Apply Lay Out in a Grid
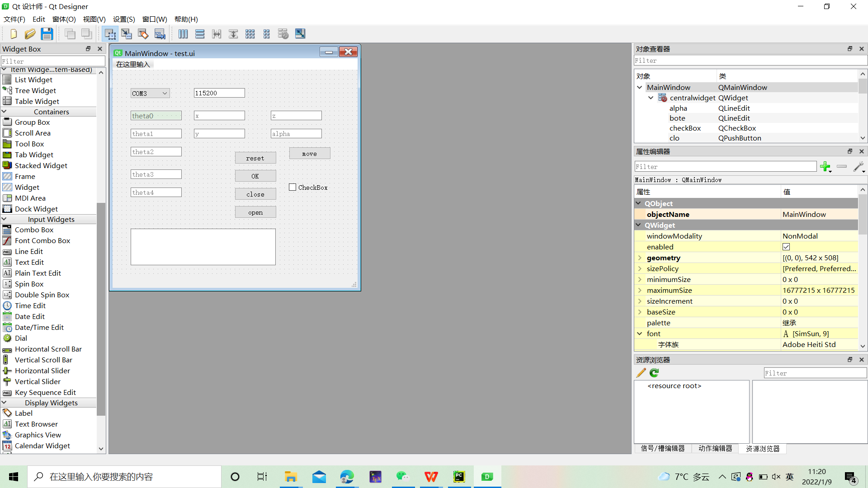The height and width of the screenshot is (488, 868). point(250,34)
